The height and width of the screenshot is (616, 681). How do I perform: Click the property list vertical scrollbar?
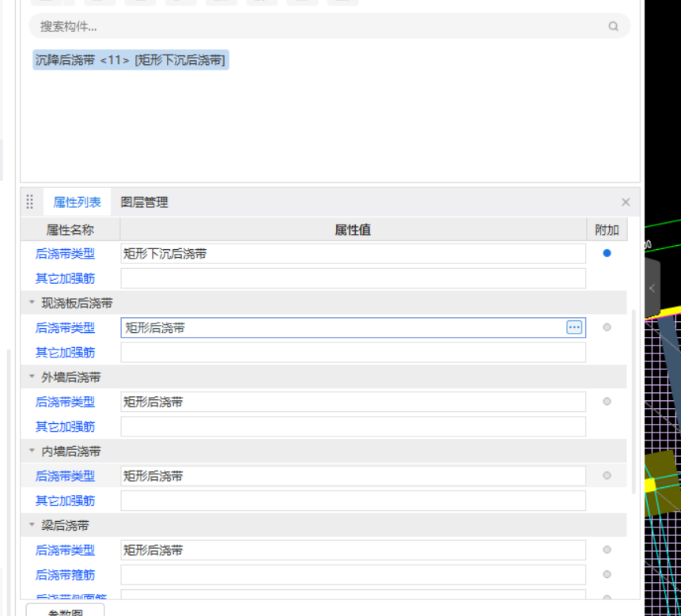[634, 402]
